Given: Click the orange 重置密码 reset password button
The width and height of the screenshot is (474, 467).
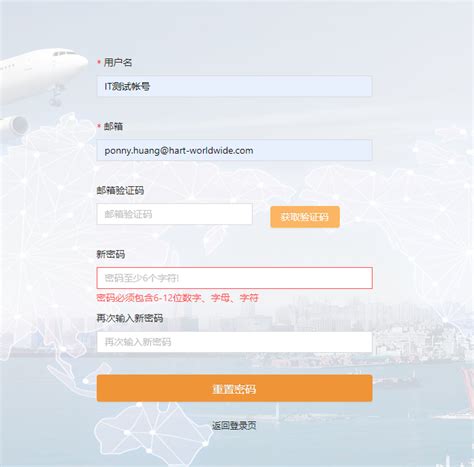Looking at the screenshot, I should click(x=234, y=388).
